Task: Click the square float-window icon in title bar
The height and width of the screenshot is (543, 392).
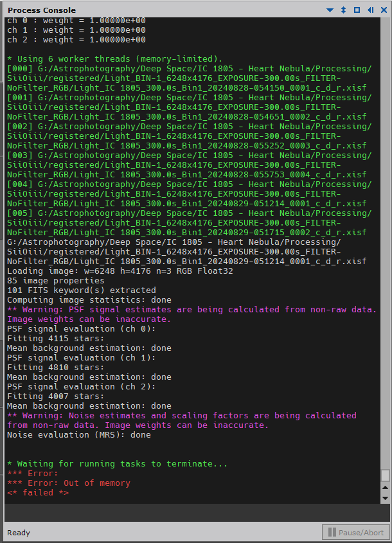Action: [357, 10]
